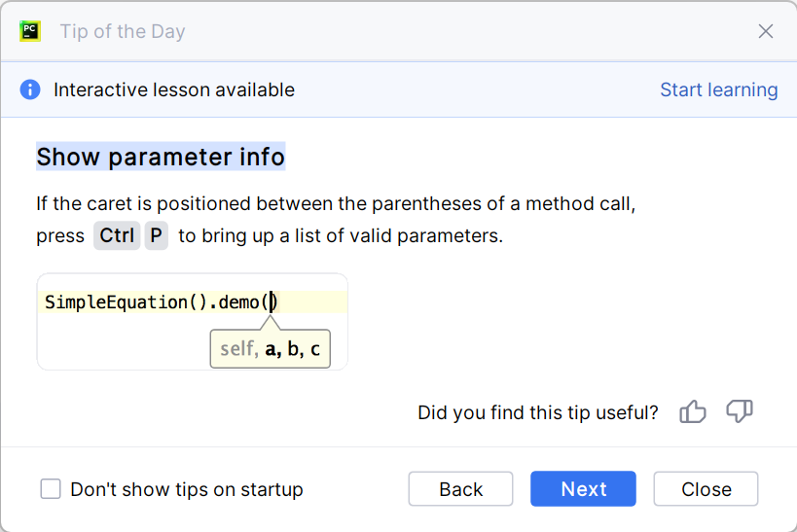797x532 pixels.
Task: Click the Ctrl key shortcut badge
Action: pos(117,236)
